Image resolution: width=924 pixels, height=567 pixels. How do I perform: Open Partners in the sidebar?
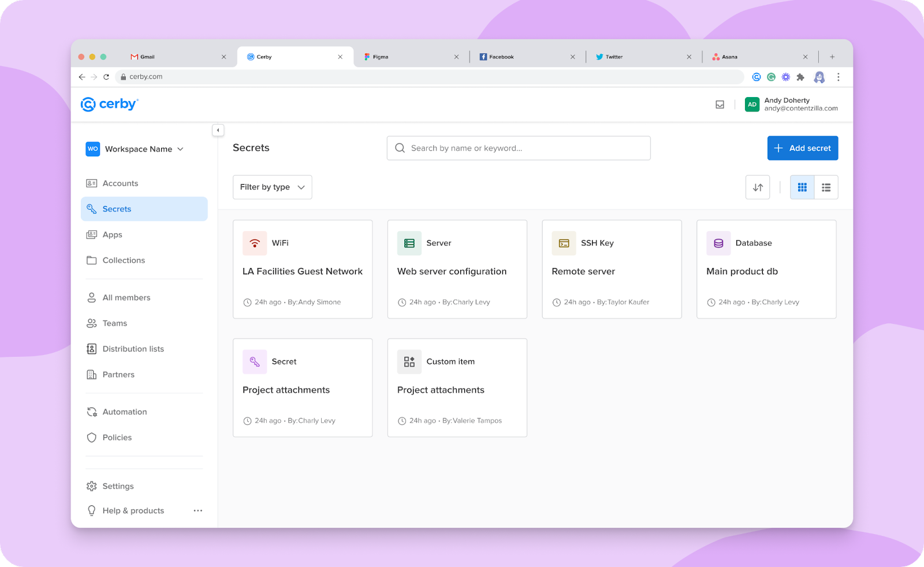144,375
